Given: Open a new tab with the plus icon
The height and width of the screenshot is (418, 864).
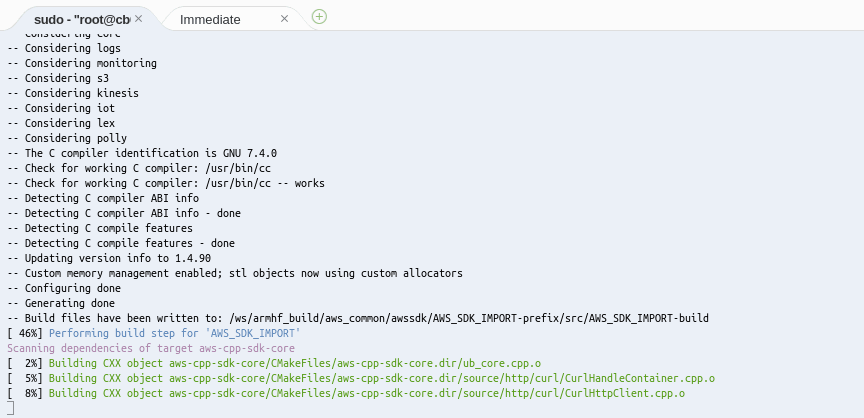Looking at the screenshot, I should (x=319, y=16).
